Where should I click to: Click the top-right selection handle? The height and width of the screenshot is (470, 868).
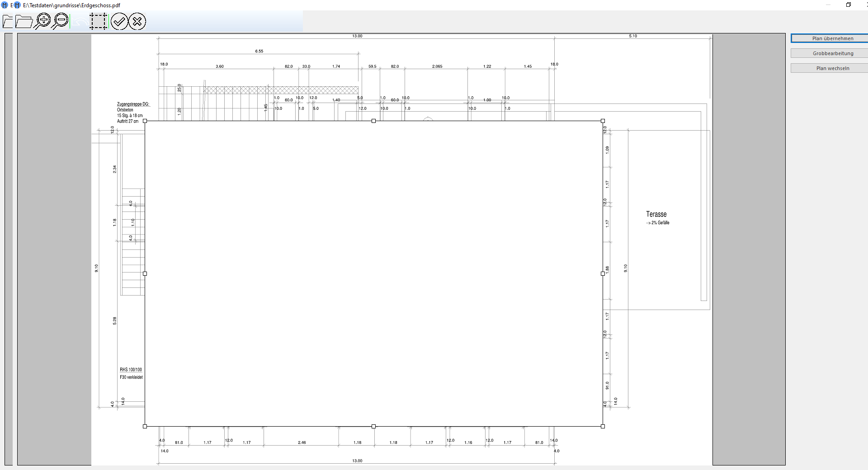click(603, 121)
